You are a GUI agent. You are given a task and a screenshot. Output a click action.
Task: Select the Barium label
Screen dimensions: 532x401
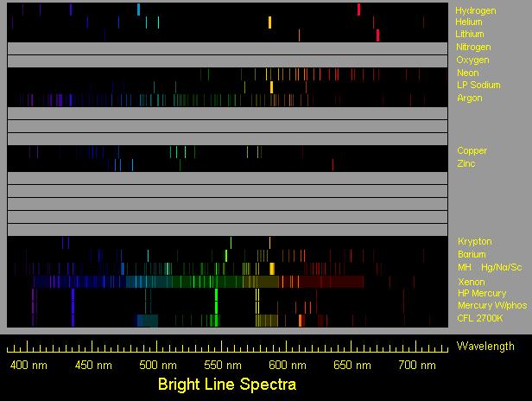coord(472,254)
